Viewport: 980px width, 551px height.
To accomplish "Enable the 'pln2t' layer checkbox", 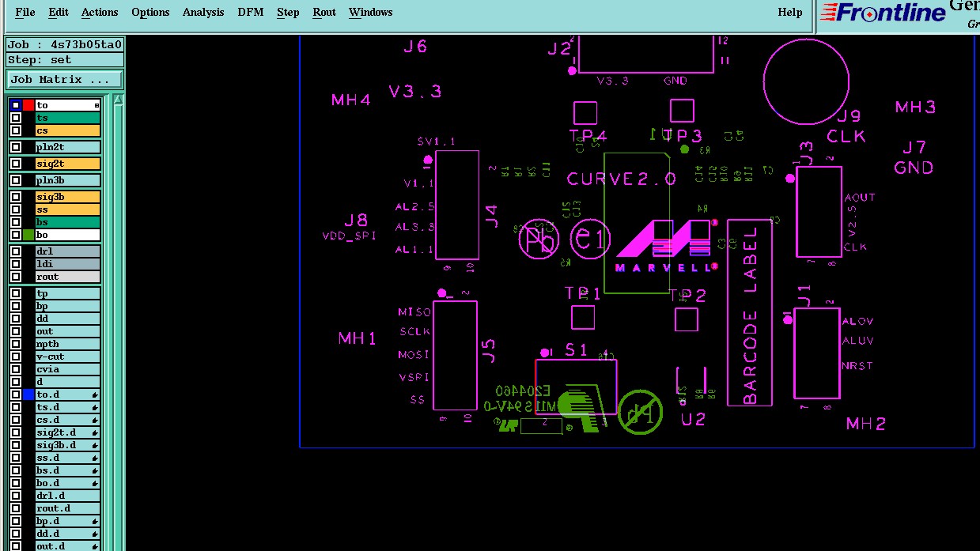I will tap(16, 147).
